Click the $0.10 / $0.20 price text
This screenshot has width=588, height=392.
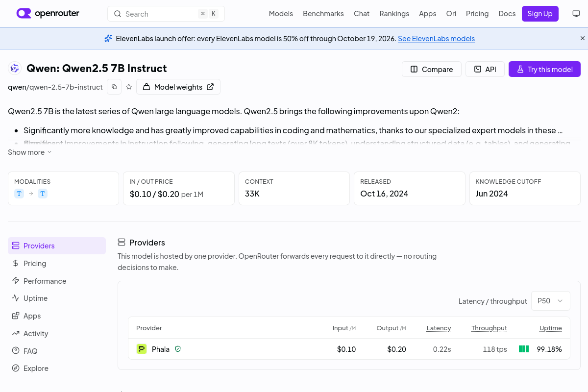tap(154, 194)
